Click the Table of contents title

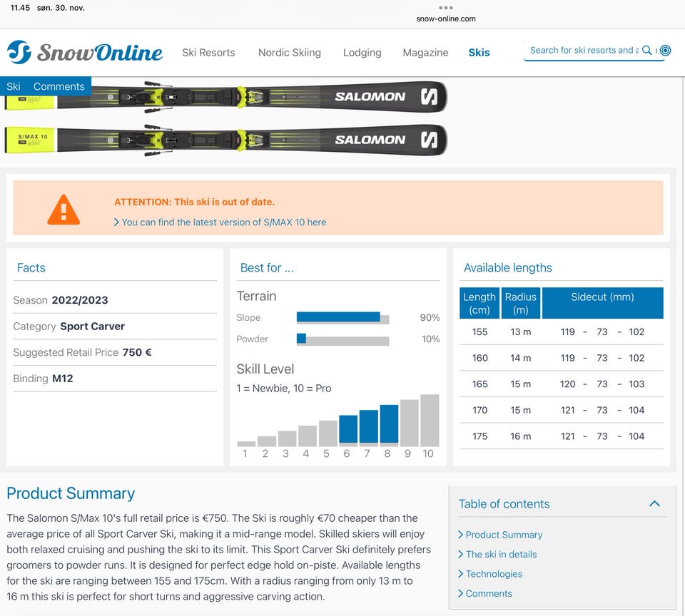pyautogui.click(x=504, y=504)
